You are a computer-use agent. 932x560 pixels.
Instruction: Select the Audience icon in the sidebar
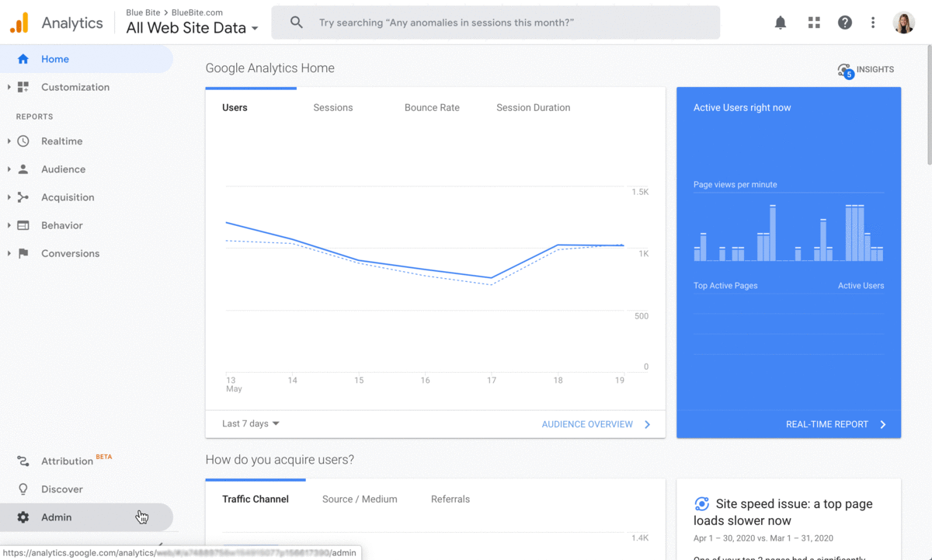pos(24,169)
